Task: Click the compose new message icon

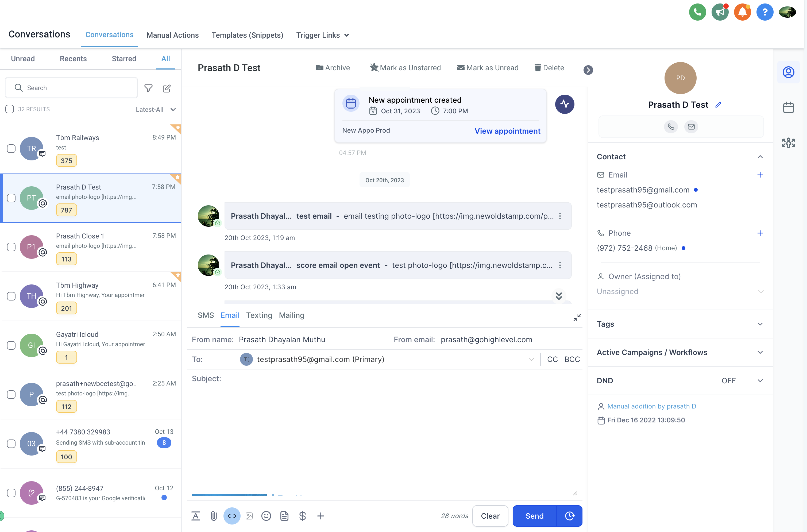Action: pos(167,88)
